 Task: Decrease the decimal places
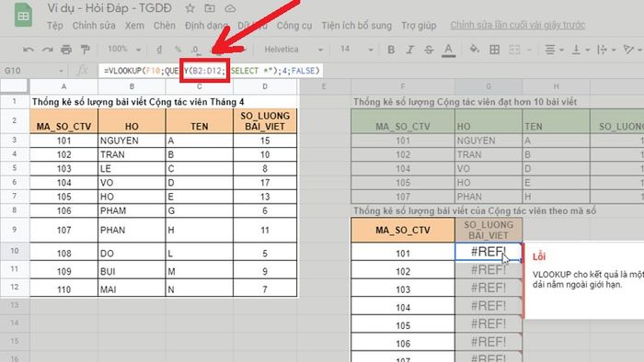coord(196,50)
